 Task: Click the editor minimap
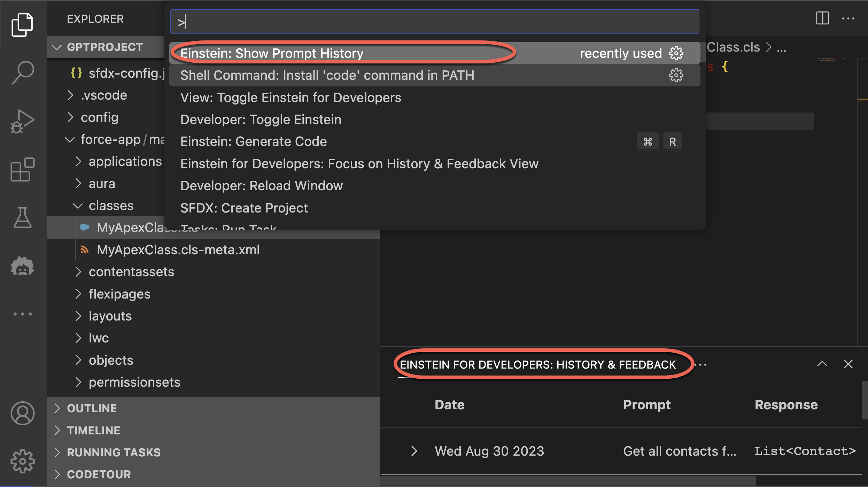[x=830, y=62]
